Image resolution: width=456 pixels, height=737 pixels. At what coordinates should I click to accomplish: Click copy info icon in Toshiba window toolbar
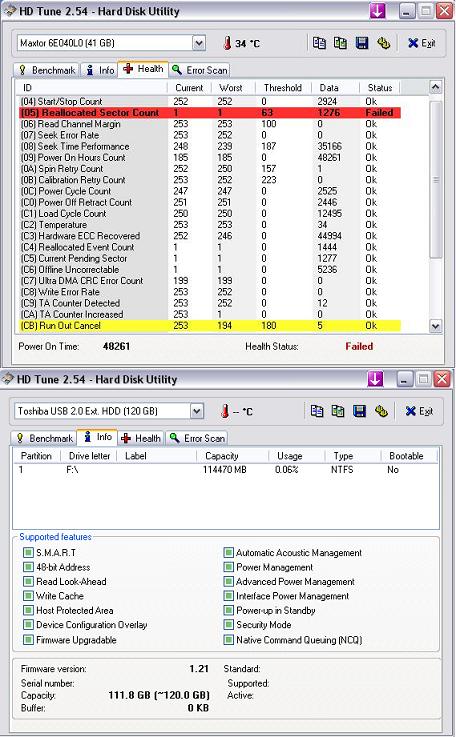point(317,411)
